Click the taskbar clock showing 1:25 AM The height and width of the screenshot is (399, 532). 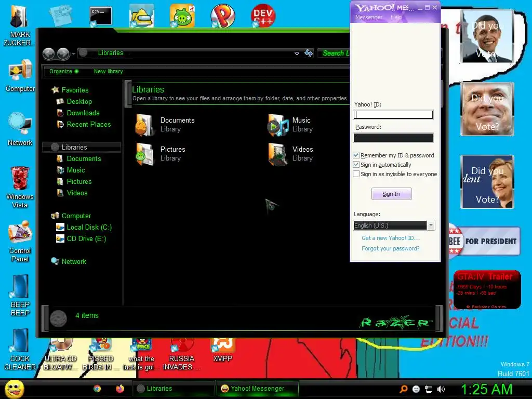click(486, 389)
